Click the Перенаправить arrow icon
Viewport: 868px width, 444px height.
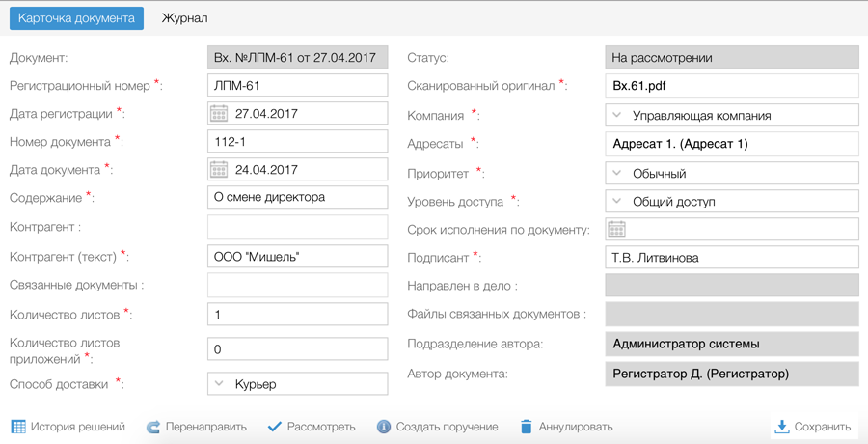[153, 427]
